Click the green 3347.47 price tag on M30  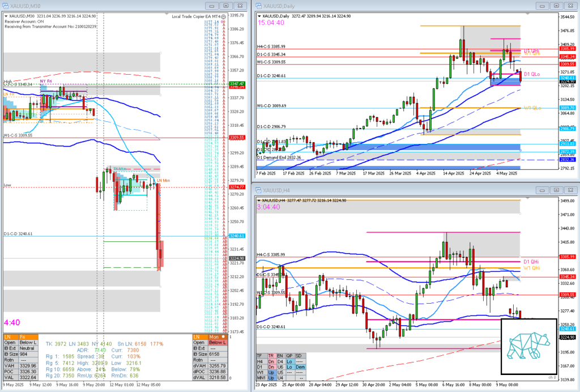click(237, 84)
